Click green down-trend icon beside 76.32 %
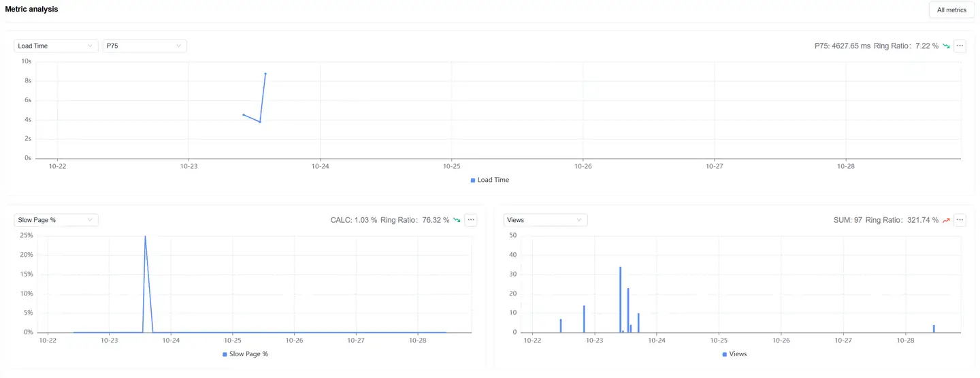 coord(457,220)
